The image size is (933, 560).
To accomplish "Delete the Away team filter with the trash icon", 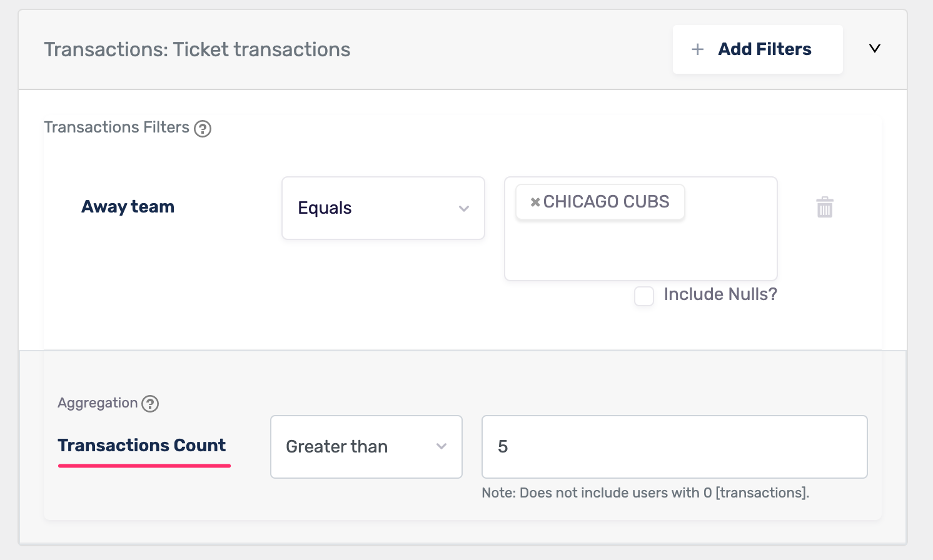I will point(825,207).
